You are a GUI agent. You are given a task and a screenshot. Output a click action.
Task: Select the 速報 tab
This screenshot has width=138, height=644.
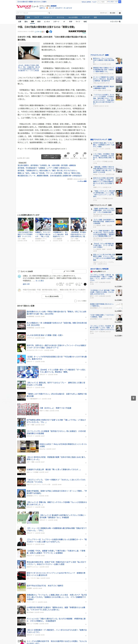click(x=28, y=17)
